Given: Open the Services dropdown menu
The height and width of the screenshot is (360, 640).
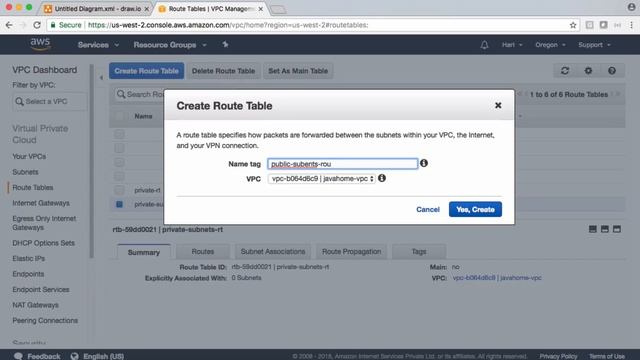Looking at the screenshot, I should 98,45.
